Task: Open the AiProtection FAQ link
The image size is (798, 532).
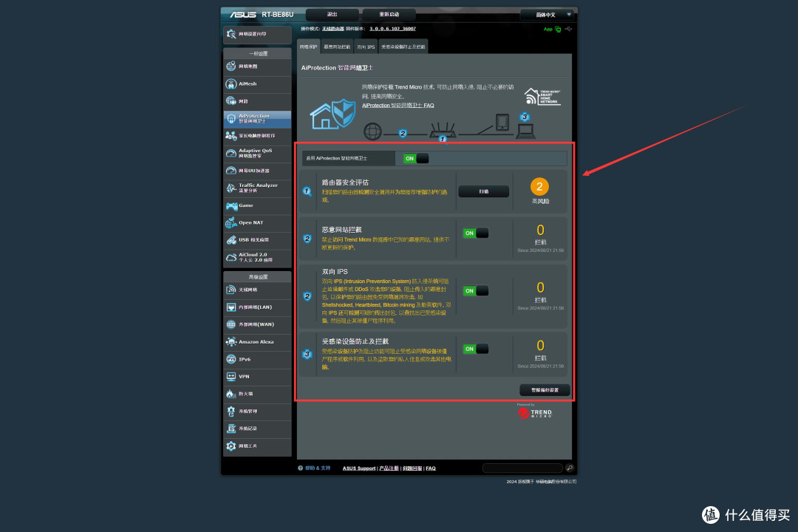Action: pyautogui.click(x=398, y=106)
